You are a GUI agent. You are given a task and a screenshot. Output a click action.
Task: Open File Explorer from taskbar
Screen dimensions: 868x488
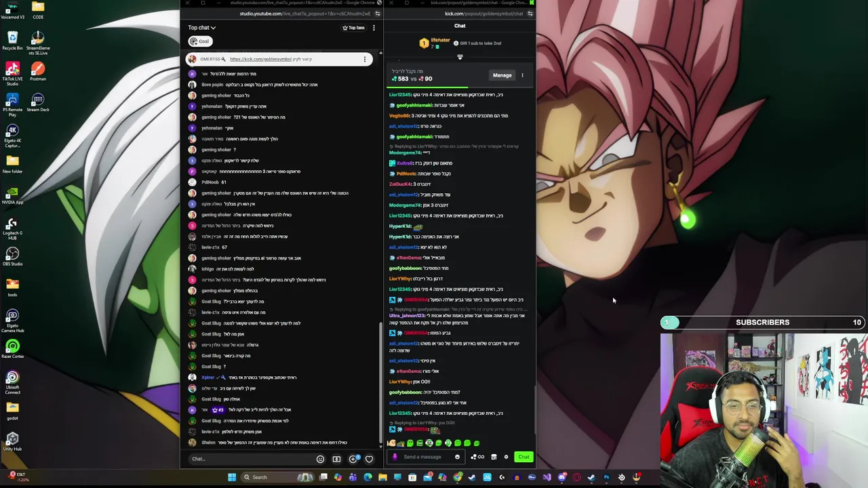coord(382,477)
